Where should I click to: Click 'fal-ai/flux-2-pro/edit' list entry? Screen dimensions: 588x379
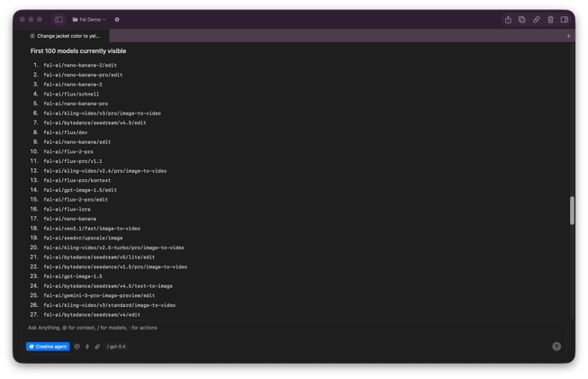point(76,200)
